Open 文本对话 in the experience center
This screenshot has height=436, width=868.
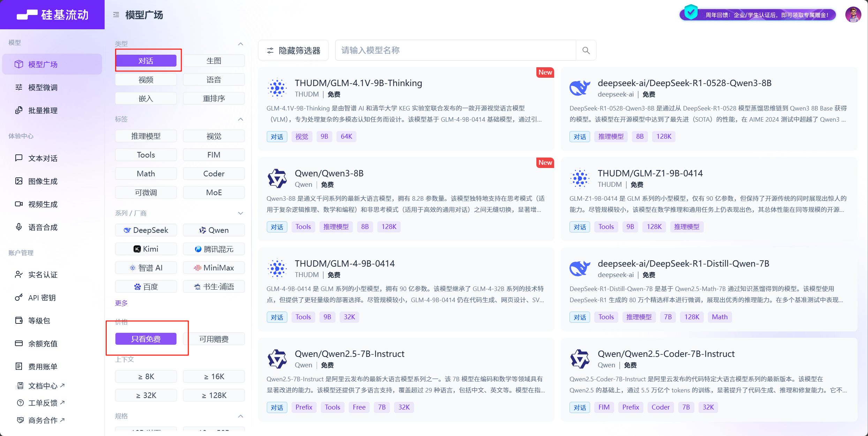tap(52, 158)
